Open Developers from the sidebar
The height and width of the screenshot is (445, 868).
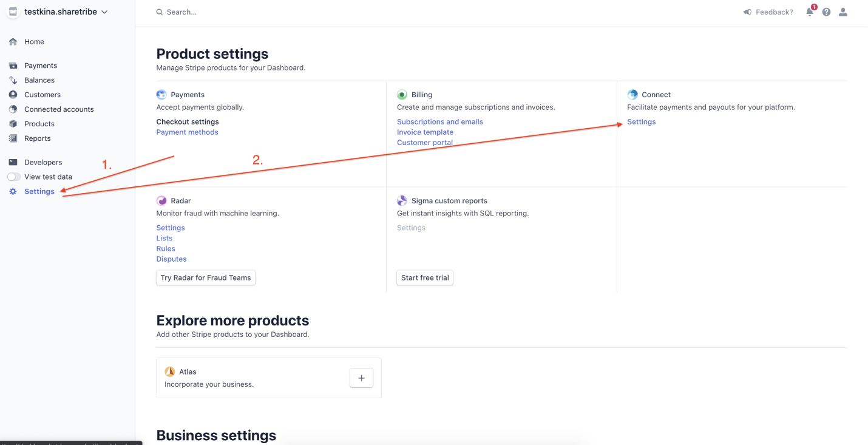pos(42,162)
